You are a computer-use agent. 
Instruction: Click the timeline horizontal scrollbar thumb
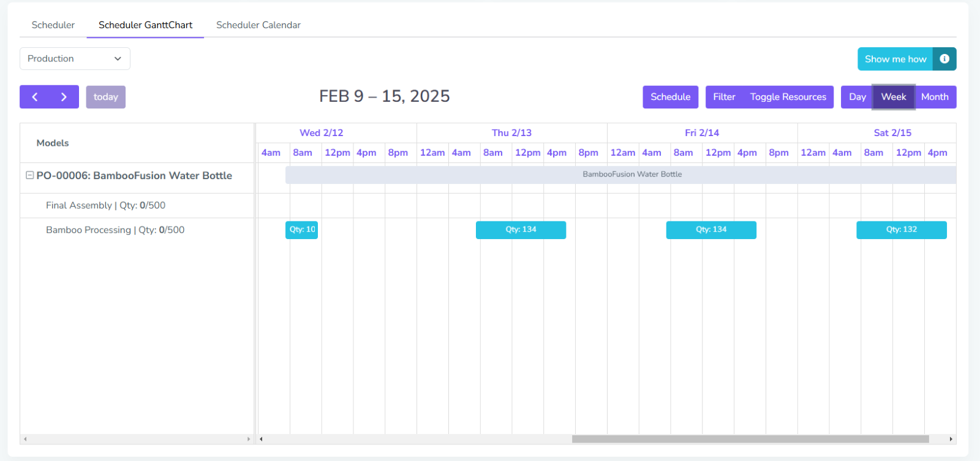[x=750, y=439]
